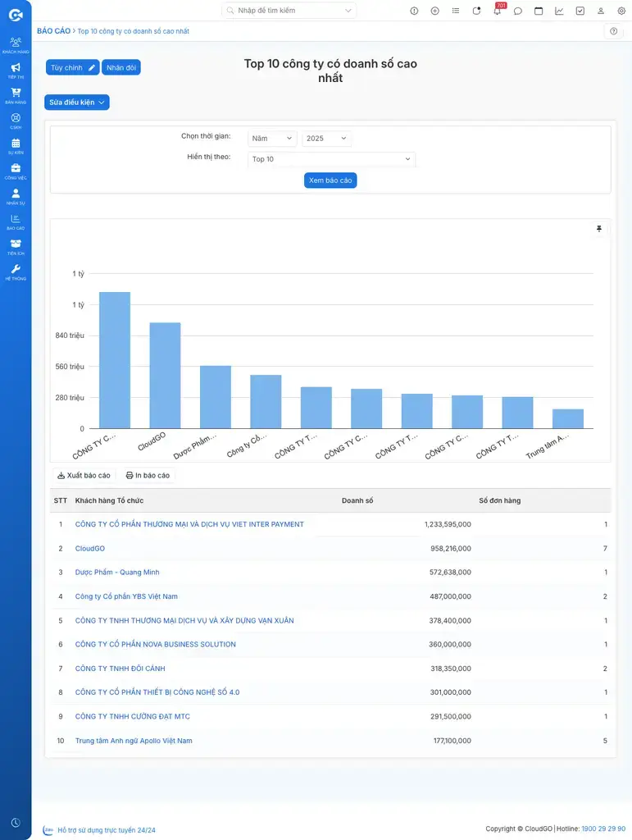The width and height of the screenshot is (632, 840).
Task: Open the Nhân sự person module
Action: (x=16, y=196)
